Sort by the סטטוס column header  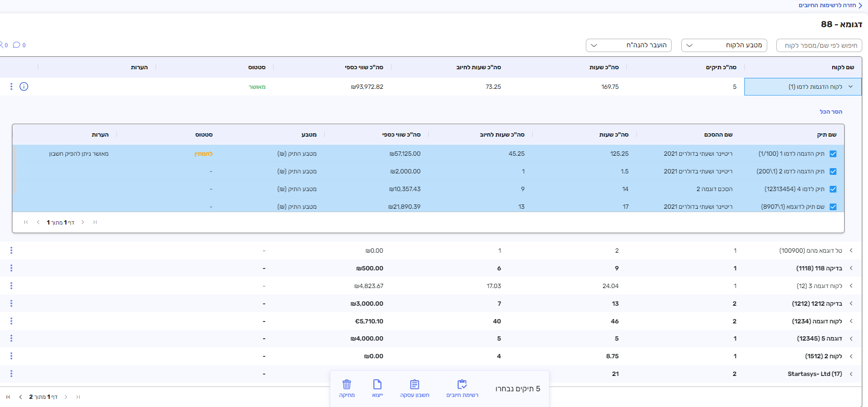257,67
